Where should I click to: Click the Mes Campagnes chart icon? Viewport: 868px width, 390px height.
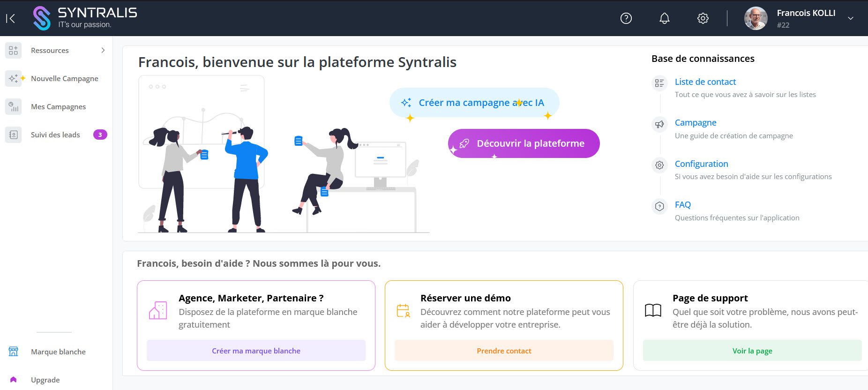pyautogui.click(x=13, y=106)
